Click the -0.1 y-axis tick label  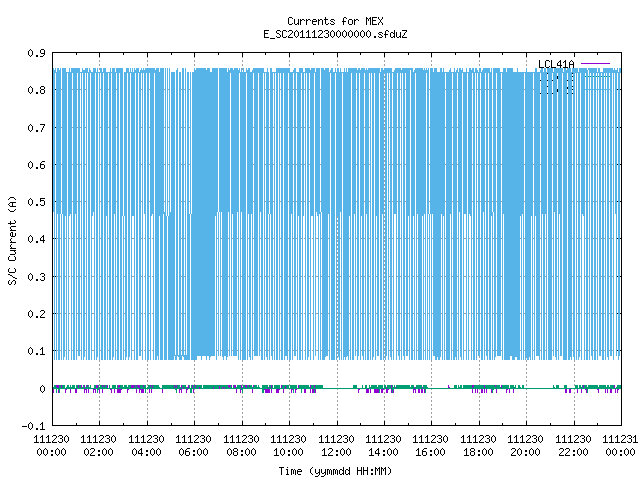tap(33, 426)
